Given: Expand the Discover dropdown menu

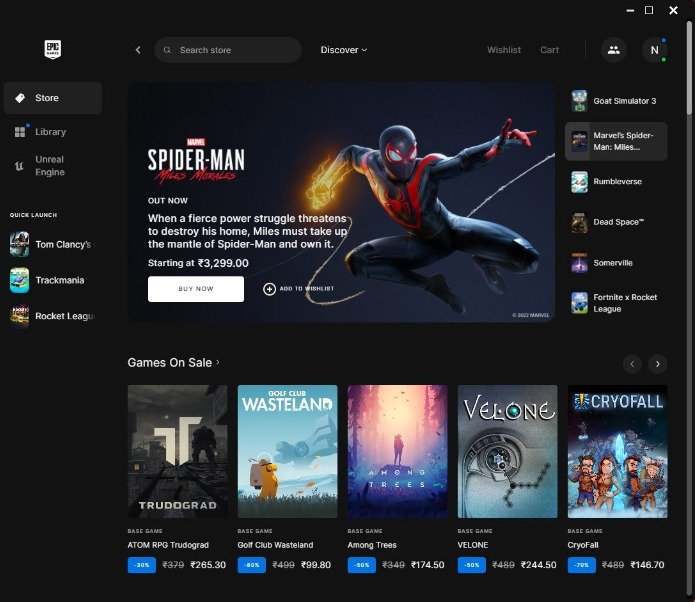Looking at the screenshot, I should click(x=344, y=50).
